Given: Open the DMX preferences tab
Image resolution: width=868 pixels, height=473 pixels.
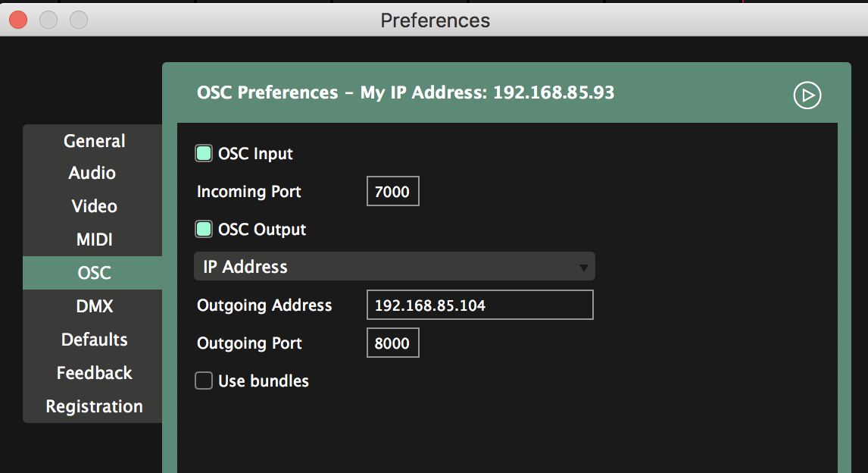Looking at the screenshot, I should [x=94, y=306].
